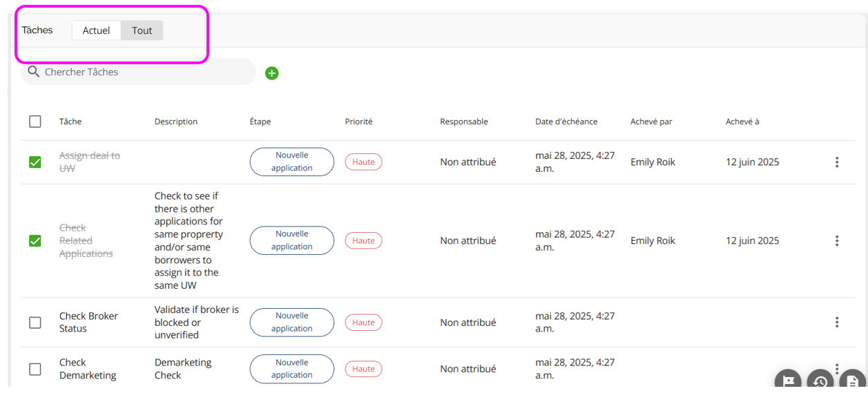
Task: Uncheck the Assign deal to UW task
Action: pyautogui.click(x=35, y=162)
